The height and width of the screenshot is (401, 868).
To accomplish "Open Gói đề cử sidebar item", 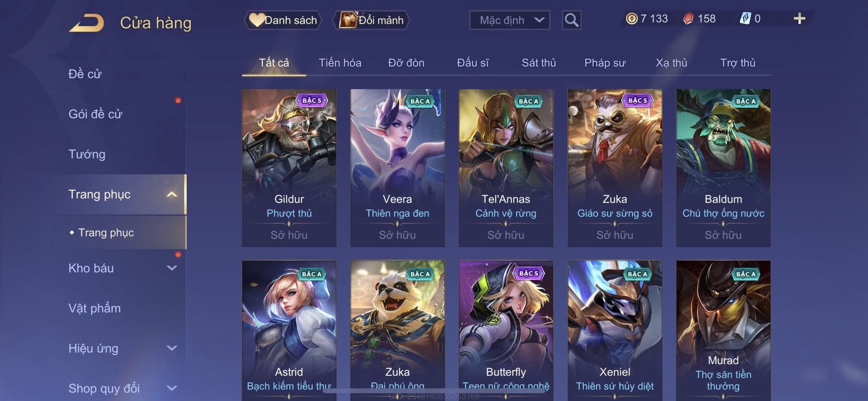I will [x=95, y=114].
